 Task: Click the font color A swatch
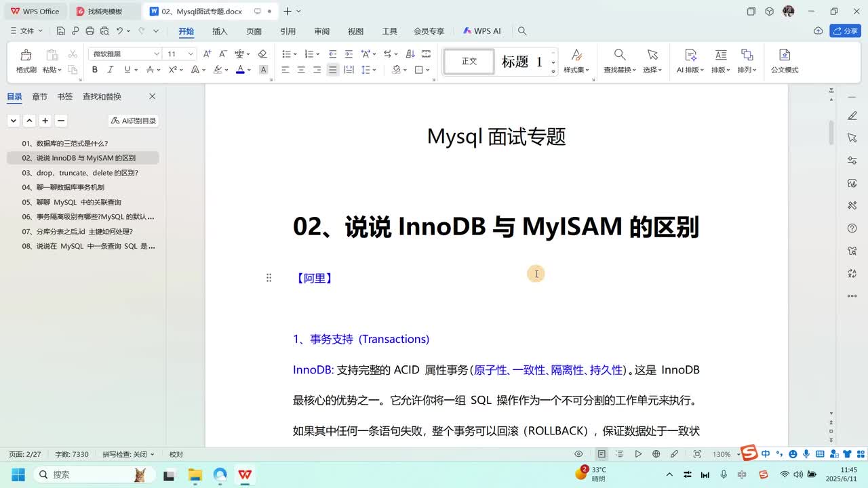coord(240,70)
